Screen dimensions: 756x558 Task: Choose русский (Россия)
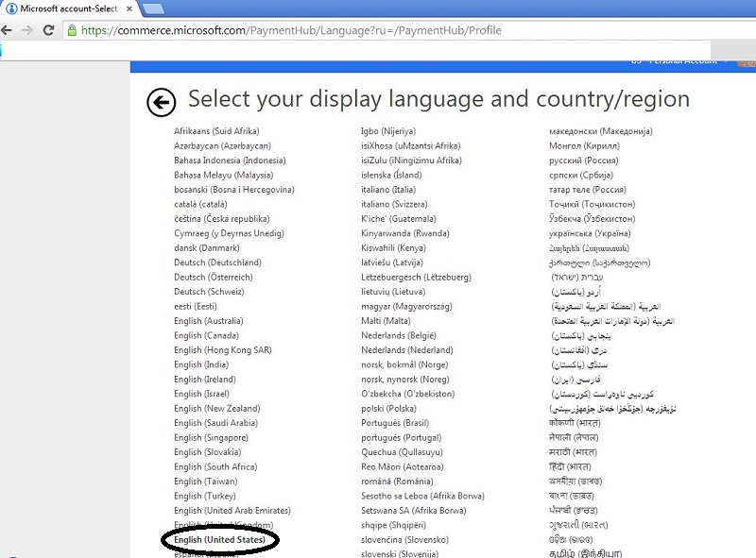click(583, 160)
